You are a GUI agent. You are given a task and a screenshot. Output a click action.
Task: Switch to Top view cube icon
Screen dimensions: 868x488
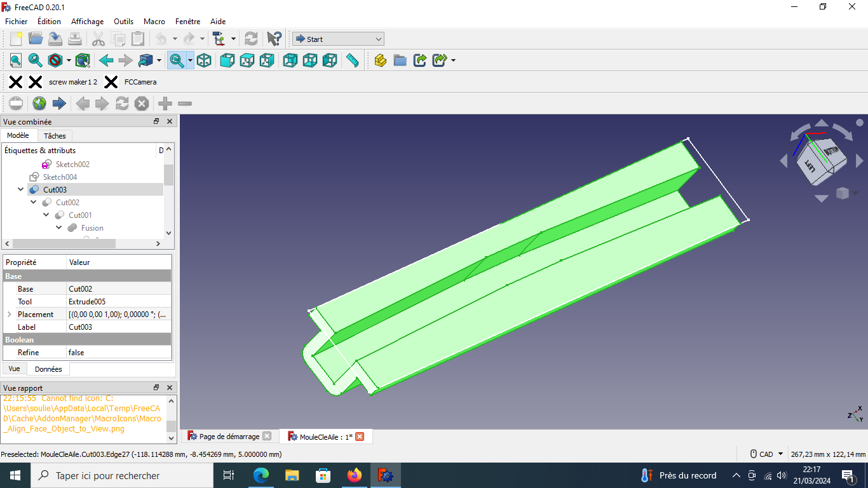tap(247, 60)
